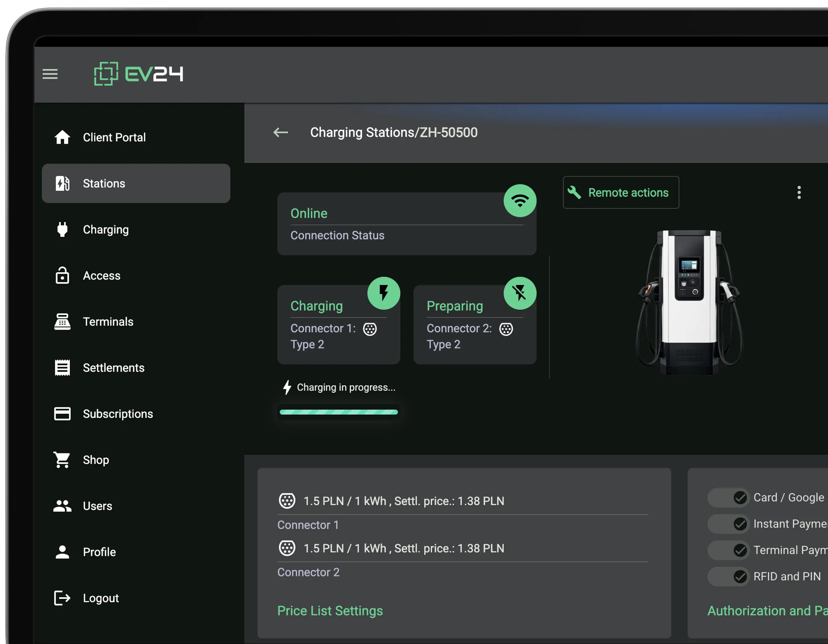Open Subscriptions in the sidebar
The image size is (828, 644).
[136, 414]
